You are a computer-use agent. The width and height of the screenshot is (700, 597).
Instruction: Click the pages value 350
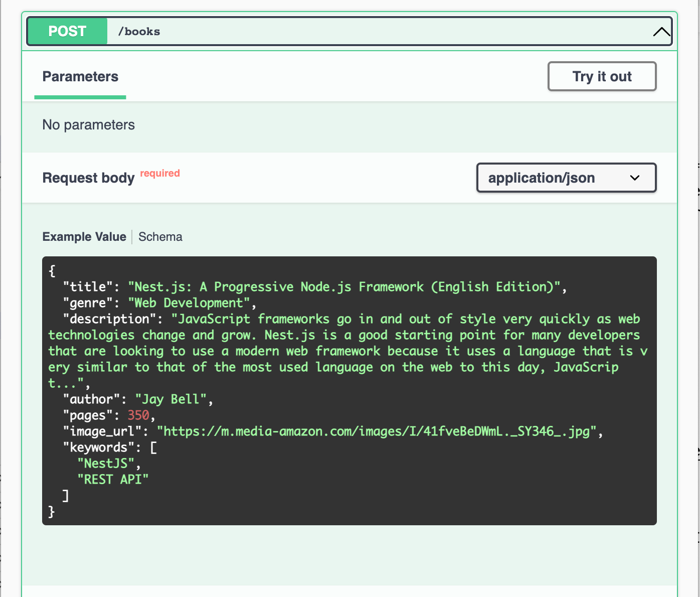coord(138,415)
